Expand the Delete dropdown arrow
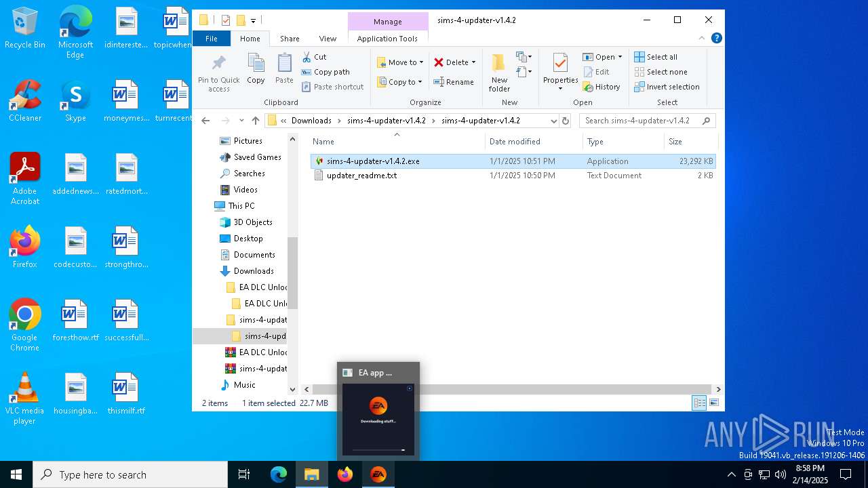 click(473, 62)
